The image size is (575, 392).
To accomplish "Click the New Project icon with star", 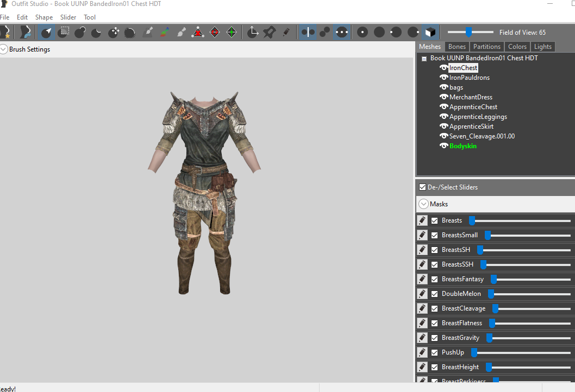I will (x=5, y=32).
